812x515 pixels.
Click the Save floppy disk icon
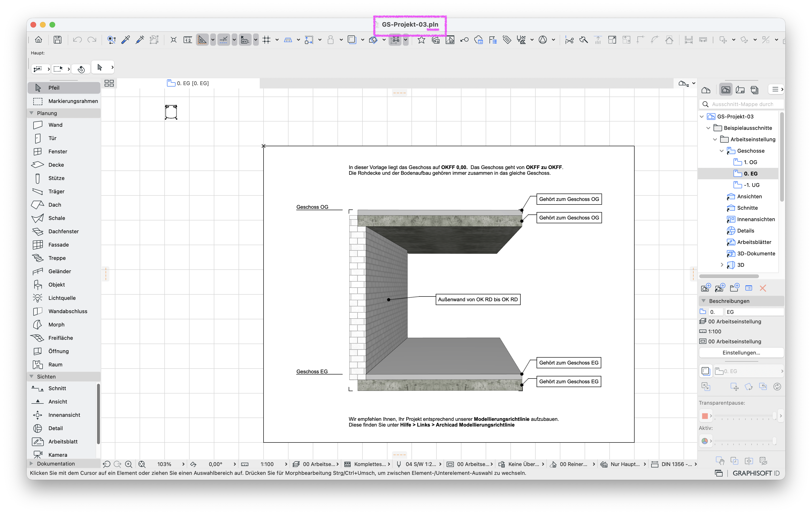(57, 40)
